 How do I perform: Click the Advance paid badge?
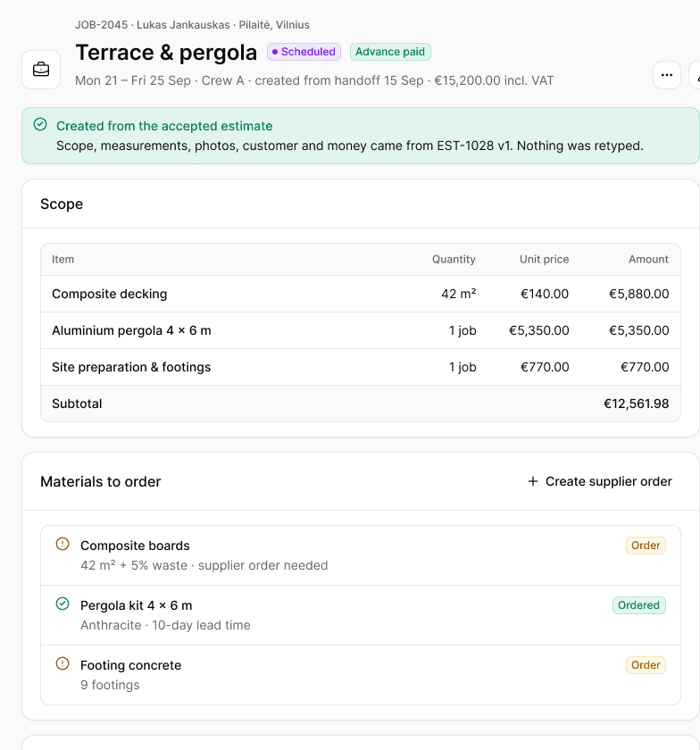click(x=390, y=52)
